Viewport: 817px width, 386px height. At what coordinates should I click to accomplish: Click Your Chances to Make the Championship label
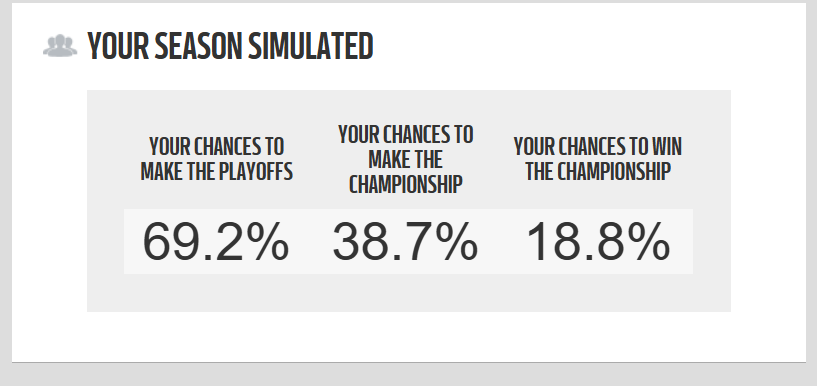[x=406, y=159]
